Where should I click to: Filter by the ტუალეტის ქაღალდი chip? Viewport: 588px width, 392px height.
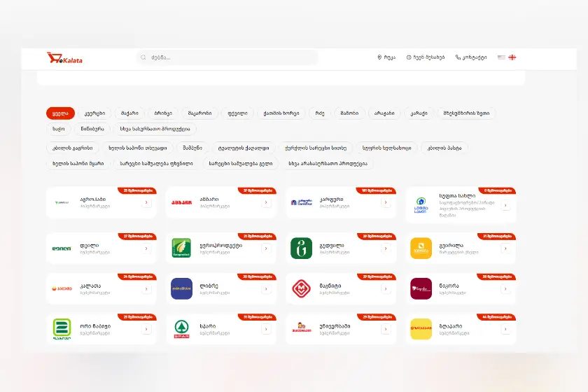[x=244, y=148]
